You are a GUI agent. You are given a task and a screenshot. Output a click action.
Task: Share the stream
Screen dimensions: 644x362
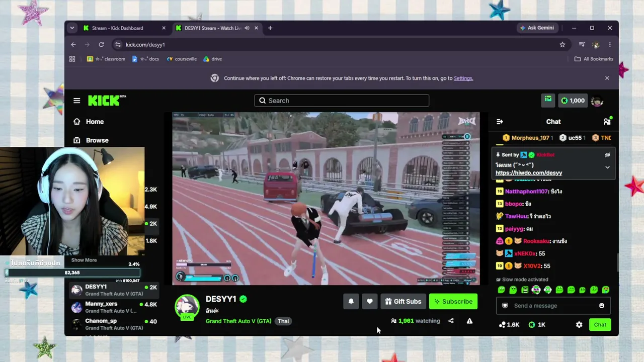(x=451, y=321)
